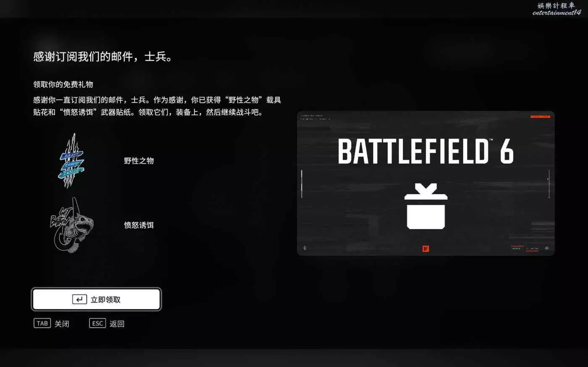The height and width of the screenshot is (367, 588).
Task: Click the 领取你的免费礼物 subtitle
Action: pos(63,84)
